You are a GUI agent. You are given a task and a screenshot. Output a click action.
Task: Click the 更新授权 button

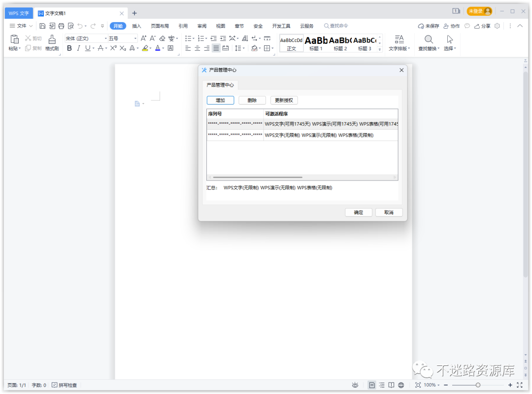point(284,100)
